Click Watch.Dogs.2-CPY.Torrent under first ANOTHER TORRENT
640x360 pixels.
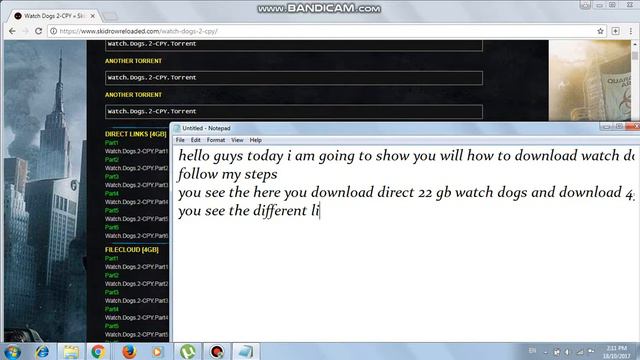[x=294, y=78]
